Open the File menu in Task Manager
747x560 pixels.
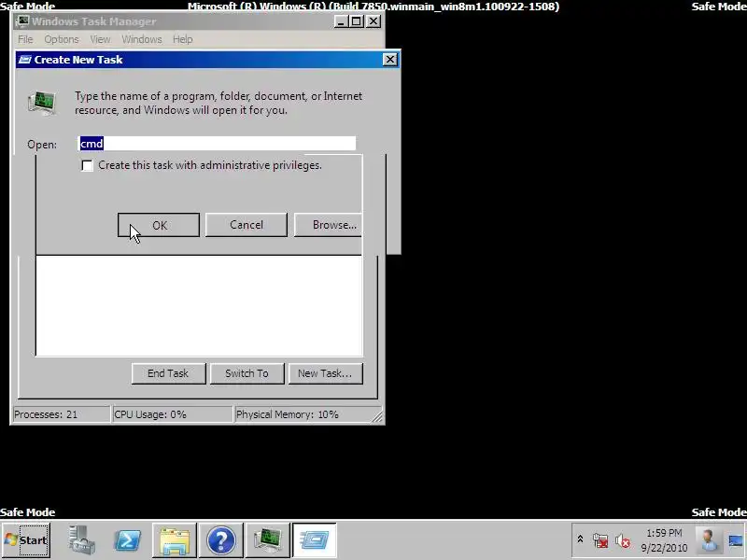pyautogui.click(x=25, y=39)
